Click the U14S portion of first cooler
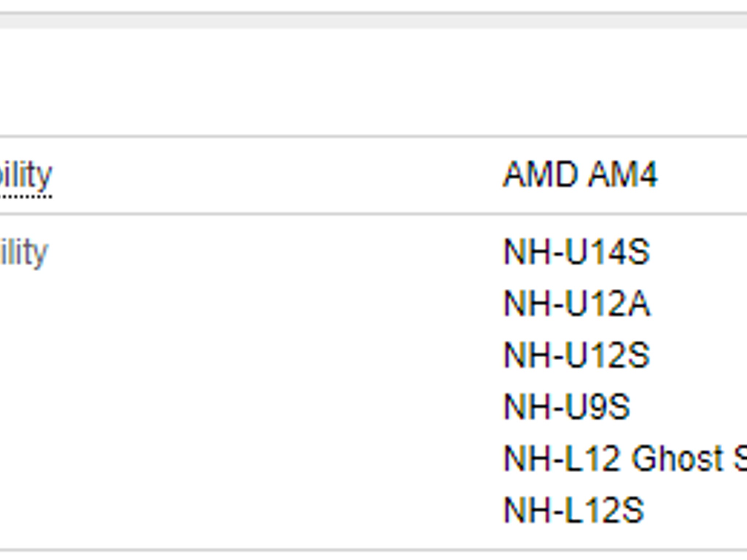The image size is (747, 560). 607,252
